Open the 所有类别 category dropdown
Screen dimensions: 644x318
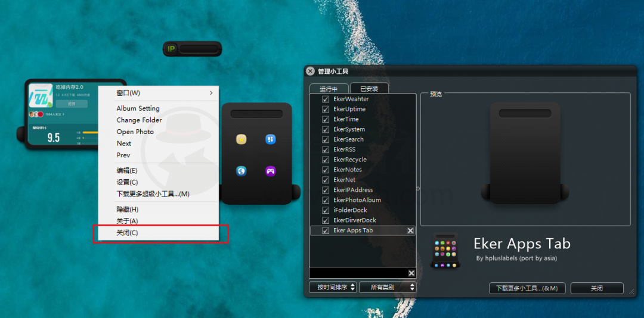coord(388,287)
